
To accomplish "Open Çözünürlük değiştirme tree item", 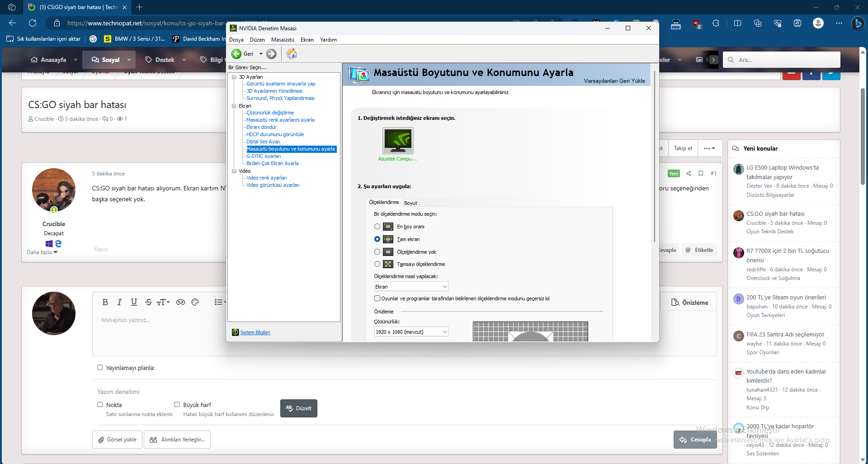I will coord(270,113).
